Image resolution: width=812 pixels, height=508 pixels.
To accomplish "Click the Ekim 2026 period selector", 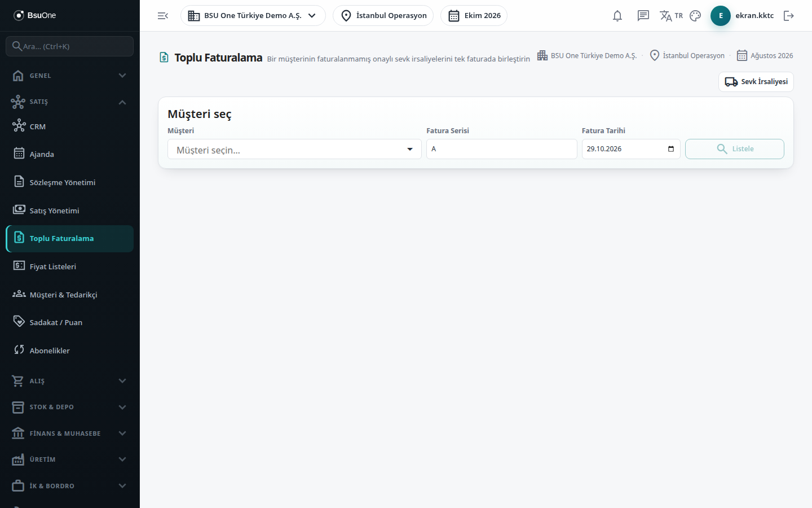I will (x=474, y=16).
